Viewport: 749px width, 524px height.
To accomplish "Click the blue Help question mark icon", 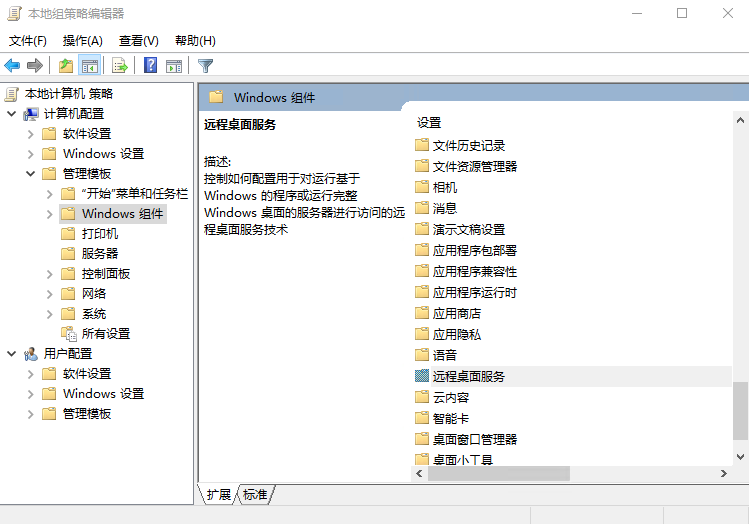I will click(150, 66).
